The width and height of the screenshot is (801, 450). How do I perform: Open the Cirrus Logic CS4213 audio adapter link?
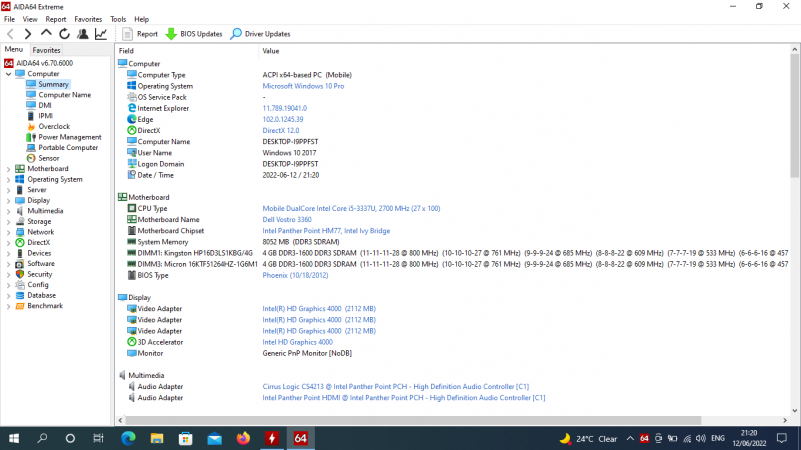coord(396,387)
